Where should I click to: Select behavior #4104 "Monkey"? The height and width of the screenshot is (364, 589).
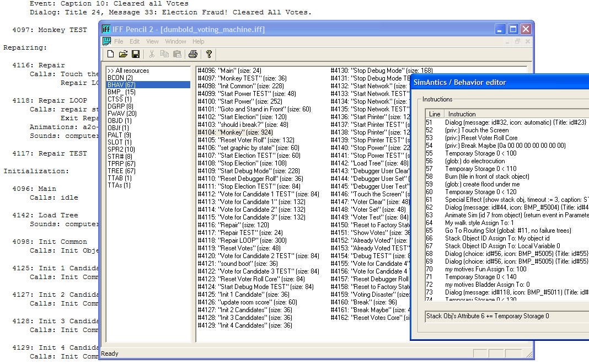pos(235,132)
